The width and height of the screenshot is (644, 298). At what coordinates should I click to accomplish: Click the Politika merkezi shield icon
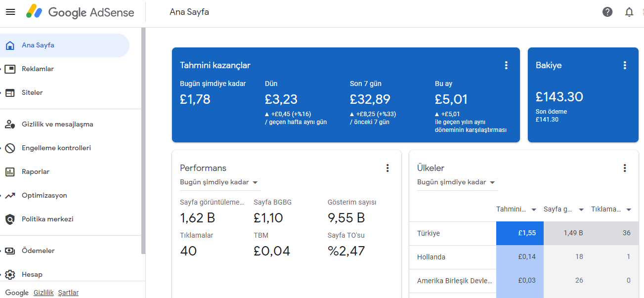[10, 219]
